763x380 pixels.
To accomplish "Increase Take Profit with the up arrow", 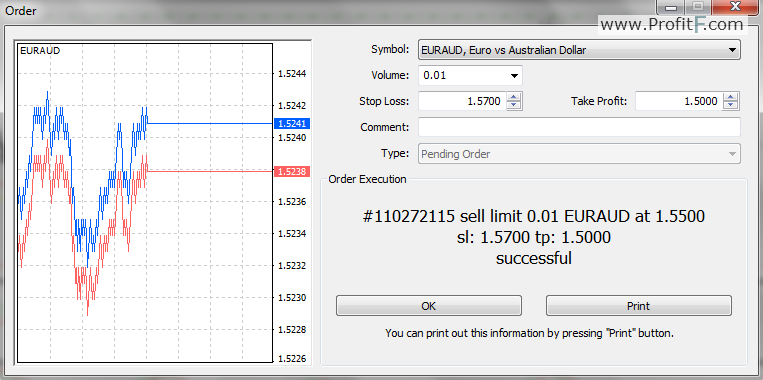I will (x=731, y=97).
